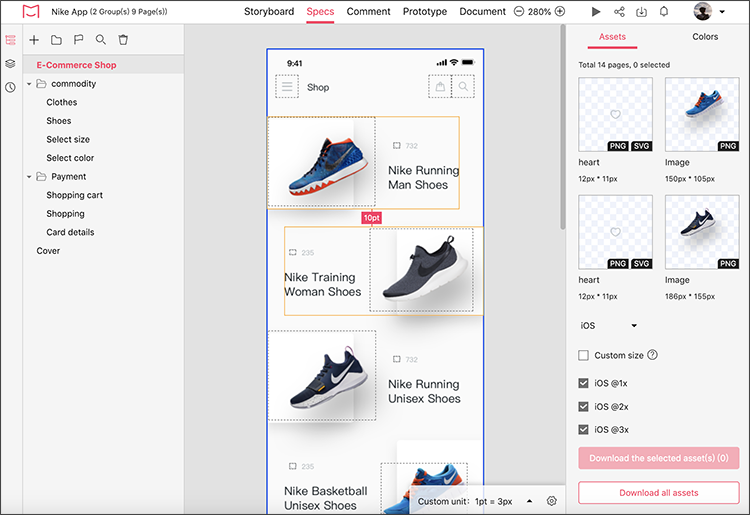Screen dimensions: 750x515
Task: Click like icon beside 732 Running Unisex
Action: 397,359
